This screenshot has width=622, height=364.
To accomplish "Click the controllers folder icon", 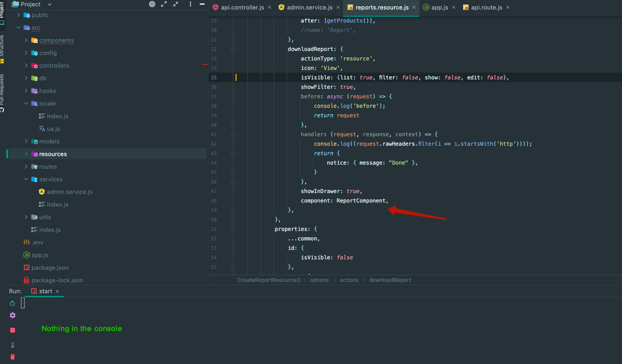I will (x=34, y=65).
